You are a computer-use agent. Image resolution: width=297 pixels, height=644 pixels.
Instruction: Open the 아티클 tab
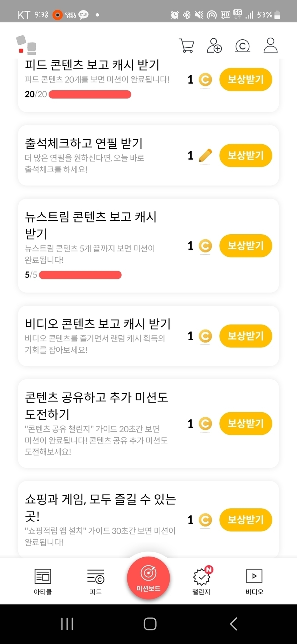point(43,582)
